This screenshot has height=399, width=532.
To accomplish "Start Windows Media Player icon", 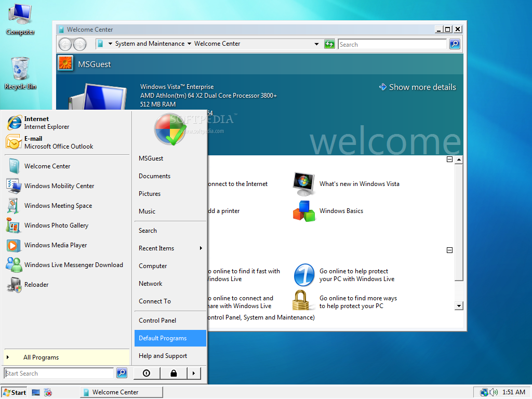I will (x=13, y=245).
